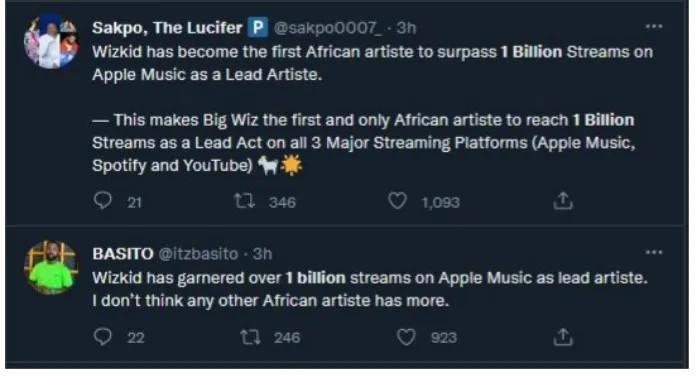This screenshot has height=377, width=696.
Task: Retweet BASITO's tweet with 246 retweets
Action: pyautogui.click(x=250, y=337)
